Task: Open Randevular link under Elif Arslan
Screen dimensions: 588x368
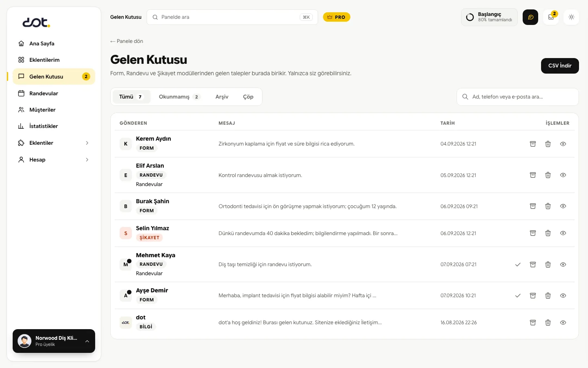Action: pyautogui.click(x=149, y=184)
